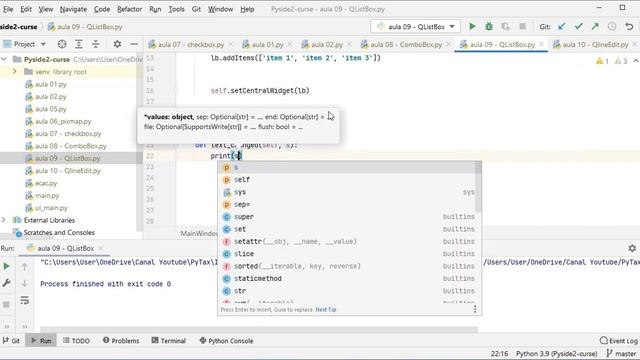Commit changes with the Git checkmark

click(578, 27)
